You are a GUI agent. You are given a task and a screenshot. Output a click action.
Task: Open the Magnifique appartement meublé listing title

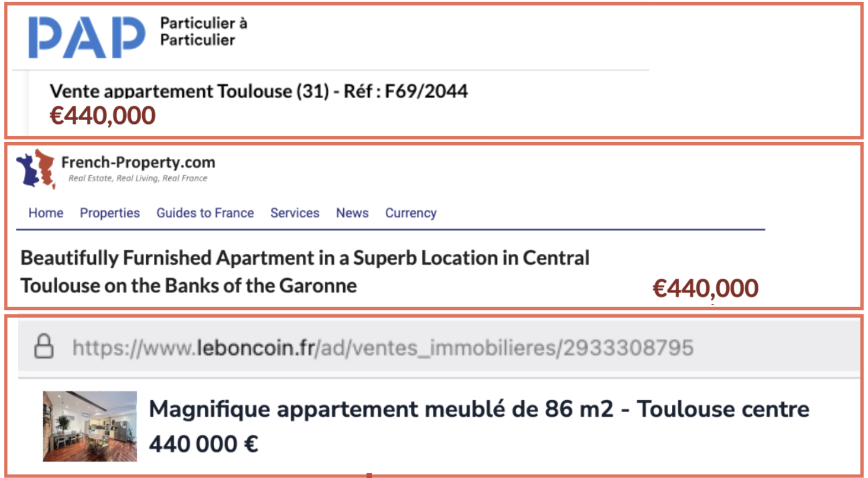click(x=479, y=409)
